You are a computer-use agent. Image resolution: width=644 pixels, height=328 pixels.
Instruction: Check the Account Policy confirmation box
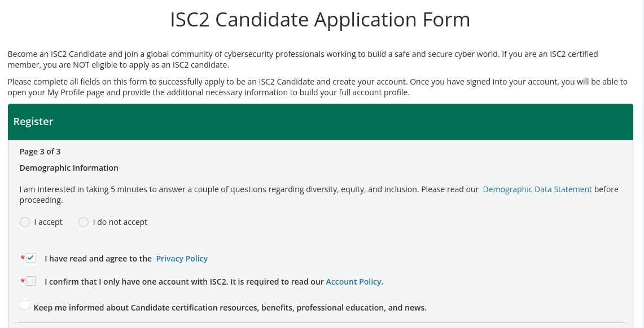click(30, 281)
